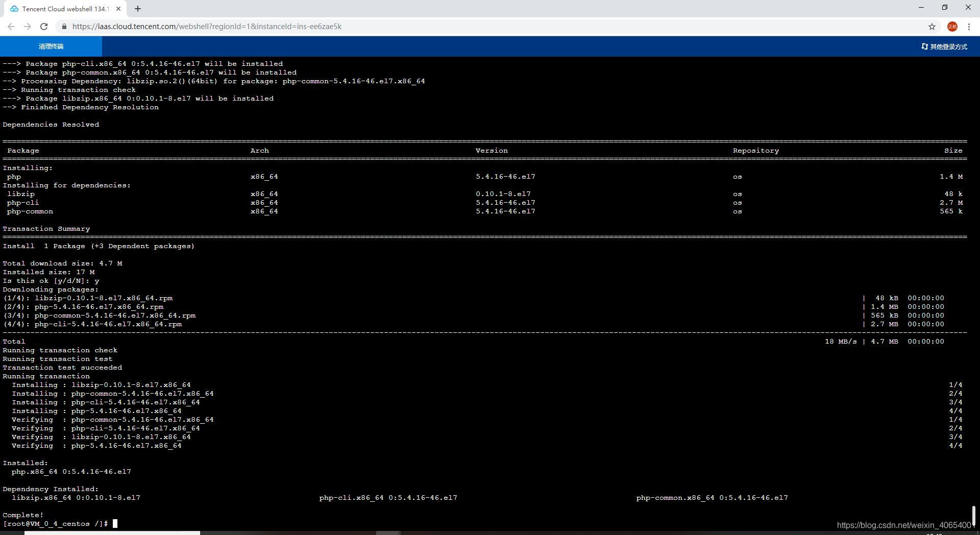Image resolution: width=980 pixels, height=535 pixels.
Task: Click 'Installed:' heading
Action: 26,463
